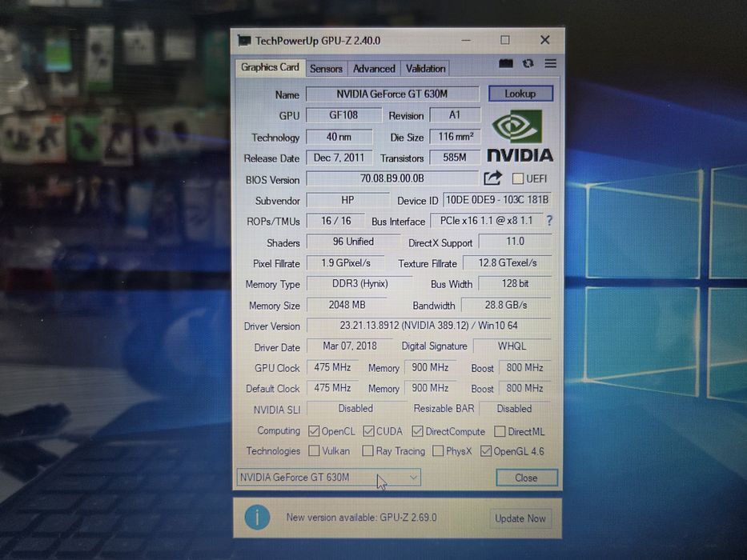Click the Default Clock row Memory 900 MHz

tap(430, 388)
